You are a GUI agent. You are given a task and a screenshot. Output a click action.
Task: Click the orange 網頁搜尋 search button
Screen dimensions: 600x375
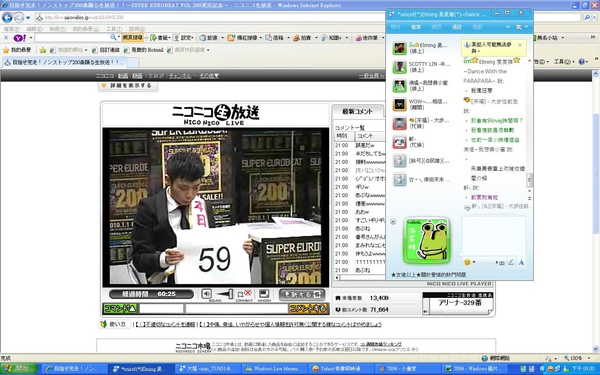click(133, 38)
